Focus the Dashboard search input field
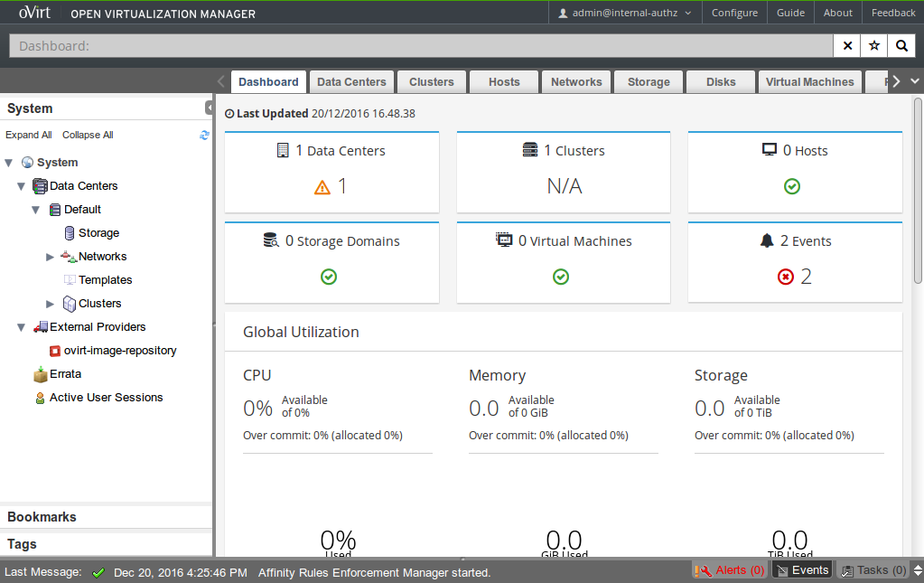Viewport: 924px width, 583px height. pos(421,46)
